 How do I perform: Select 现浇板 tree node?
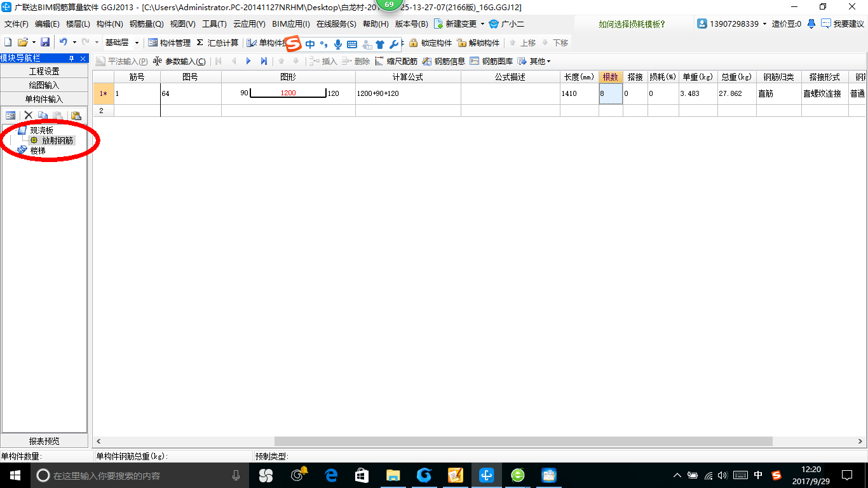tap(42, 130)
